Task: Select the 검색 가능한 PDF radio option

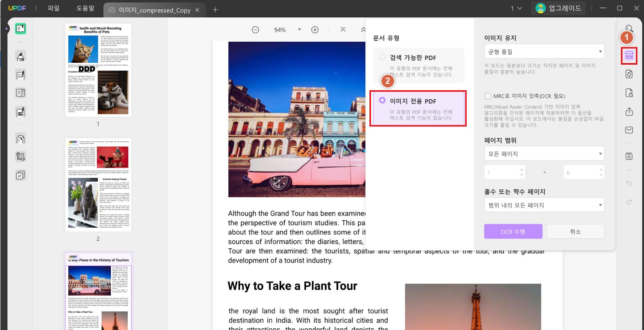Action: (x=382, y=57)
